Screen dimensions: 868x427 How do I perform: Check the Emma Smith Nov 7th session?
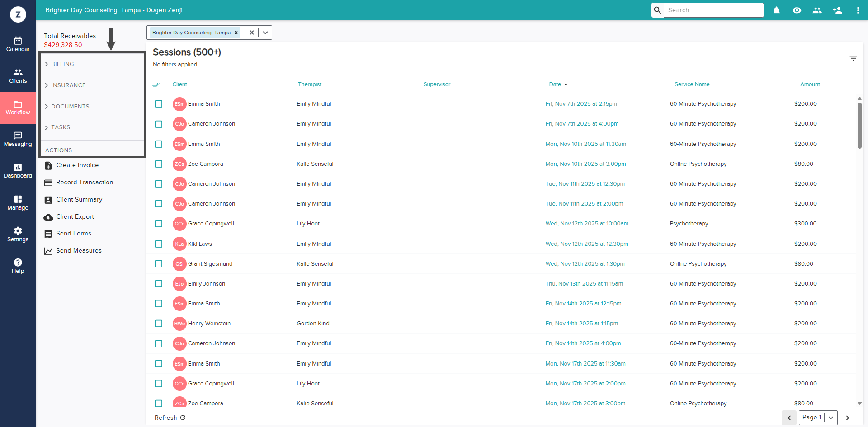(159, 104)
